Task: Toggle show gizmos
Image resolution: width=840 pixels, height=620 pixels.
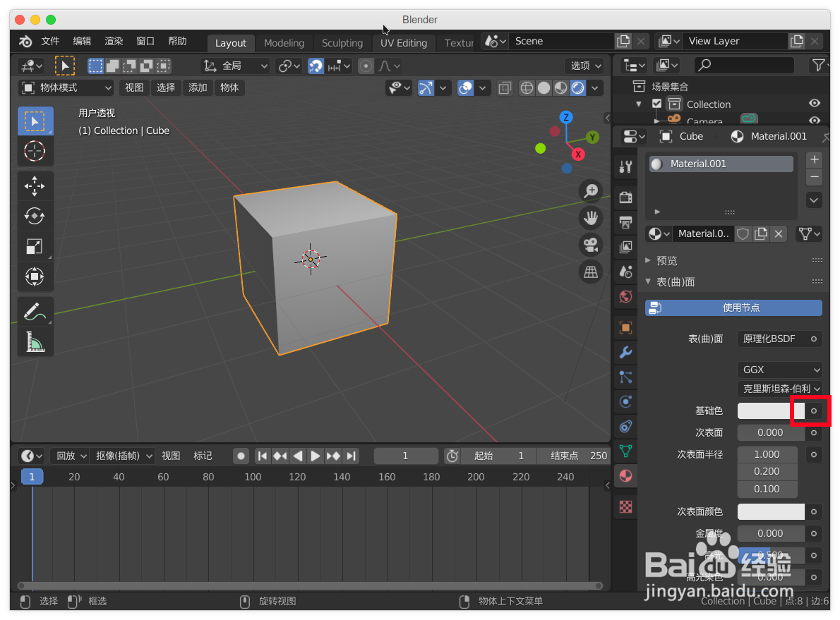Action: pyautogui.click(x=426, y=87)
